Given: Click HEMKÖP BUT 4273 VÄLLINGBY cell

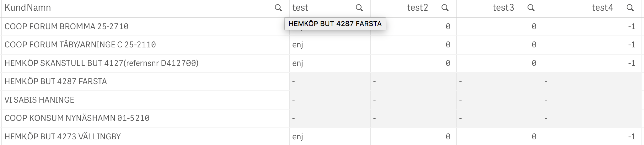Looking at the screenshot, I should [63, 137].
